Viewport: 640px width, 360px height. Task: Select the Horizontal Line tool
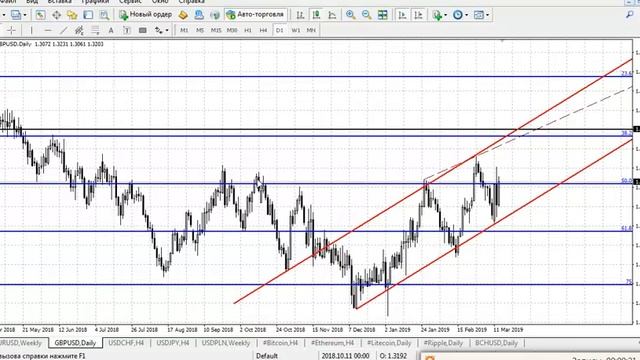[48, 30]
